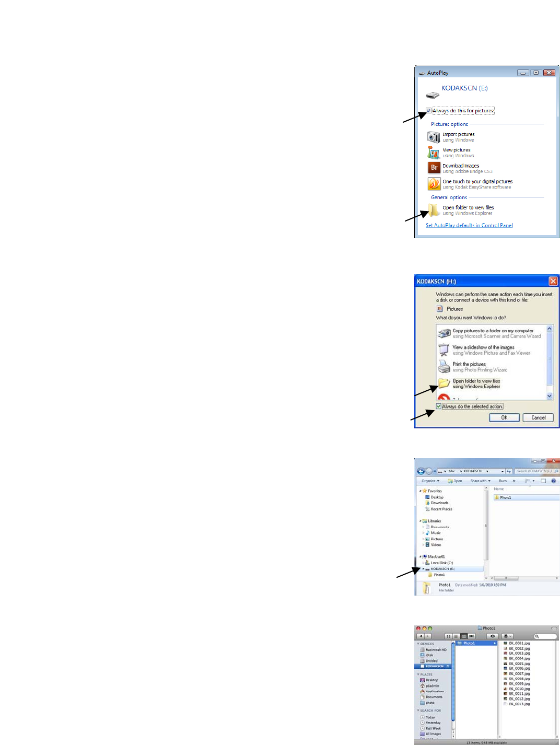The image size is (560, 745).
Task: Click Quick Look eye icon in Finder
Action: click(x=492, y=636)
